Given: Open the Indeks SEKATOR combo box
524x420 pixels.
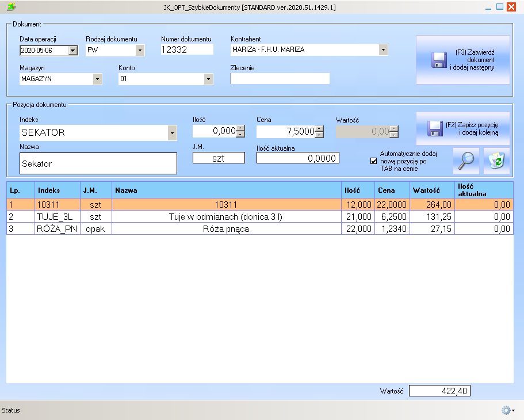Looking at the screenshot, I should (x=172, y=133).
